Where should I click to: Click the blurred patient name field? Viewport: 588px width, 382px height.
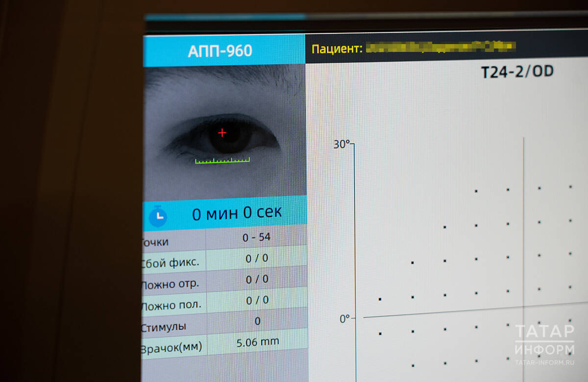coord(441,47)
